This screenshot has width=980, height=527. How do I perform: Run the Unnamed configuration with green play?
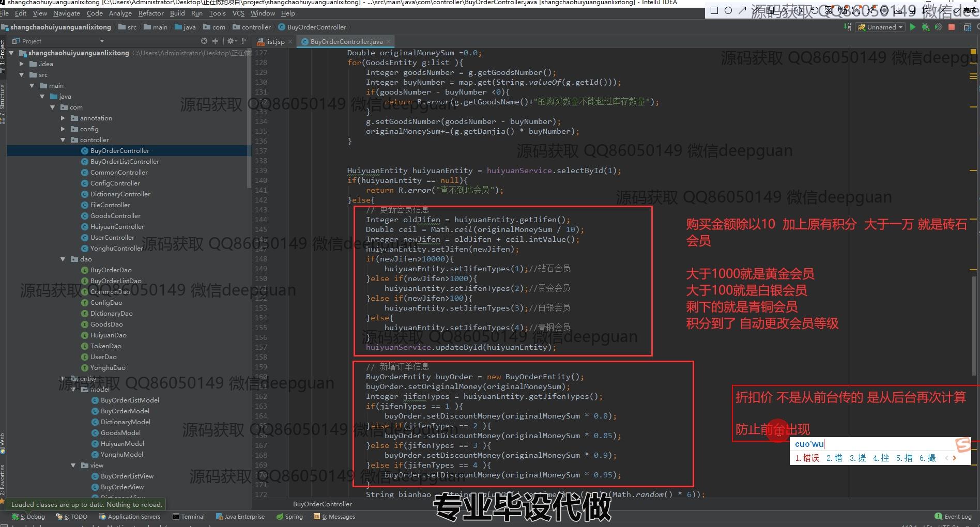click(x=912, y=27)
